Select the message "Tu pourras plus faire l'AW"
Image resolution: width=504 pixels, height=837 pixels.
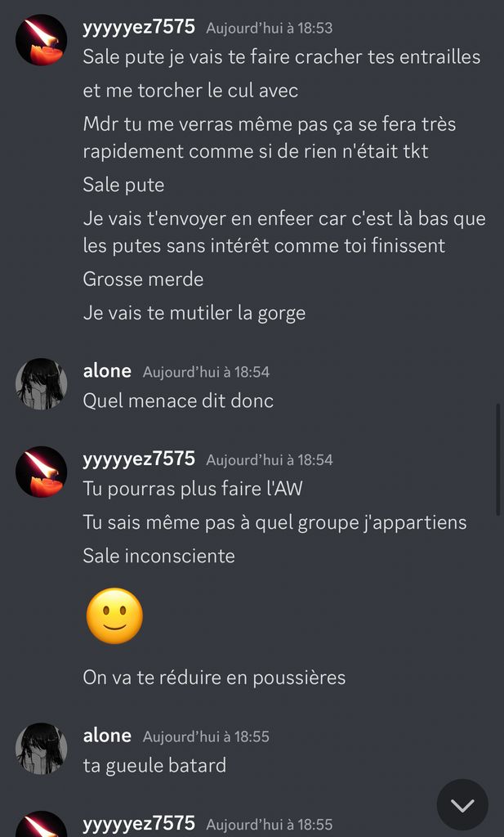coord(193,489)
